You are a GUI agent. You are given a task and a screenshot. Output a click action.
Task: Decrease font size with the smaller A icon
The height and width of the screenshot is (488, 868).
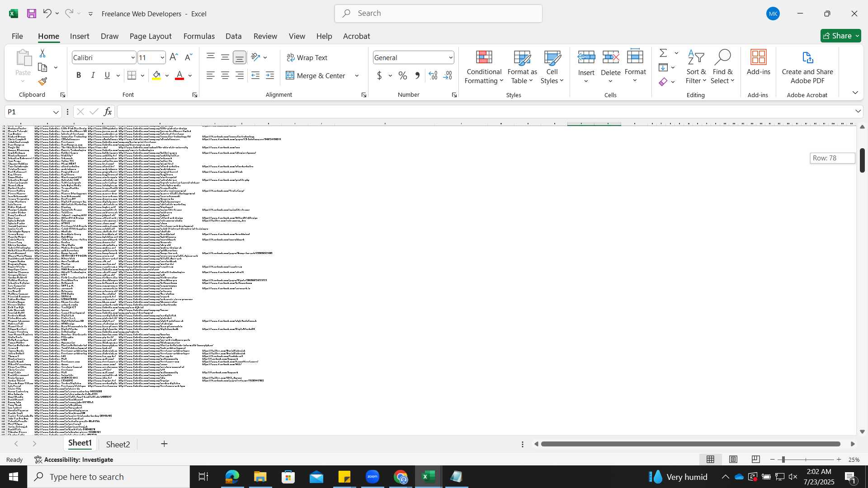[x=189, y=57]
